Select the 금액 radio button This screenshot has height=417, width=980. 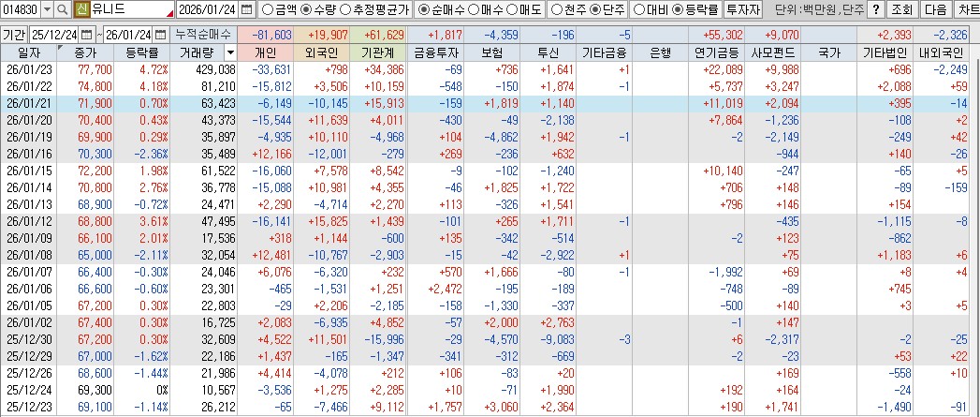click(266, 9)
